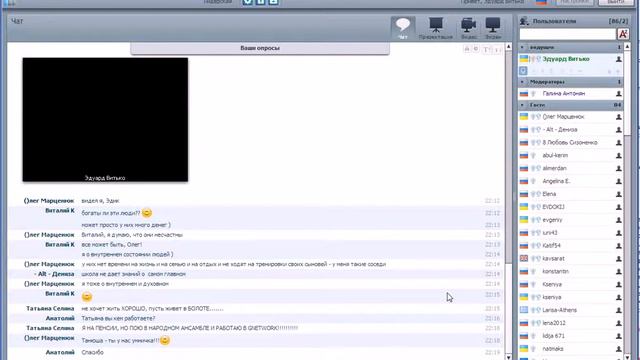
Task: Click the users icon beside Пользователи header
Action: click(524, 21)
